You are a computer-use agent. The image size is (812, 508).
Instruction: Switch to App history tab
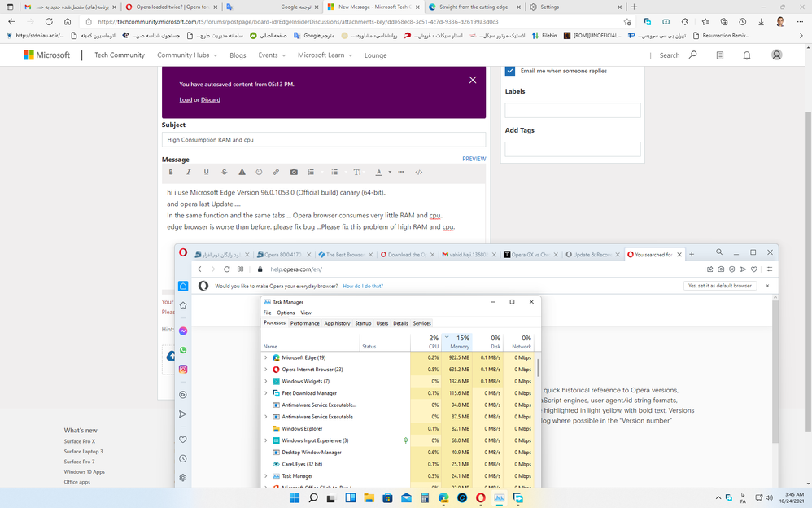337,323
